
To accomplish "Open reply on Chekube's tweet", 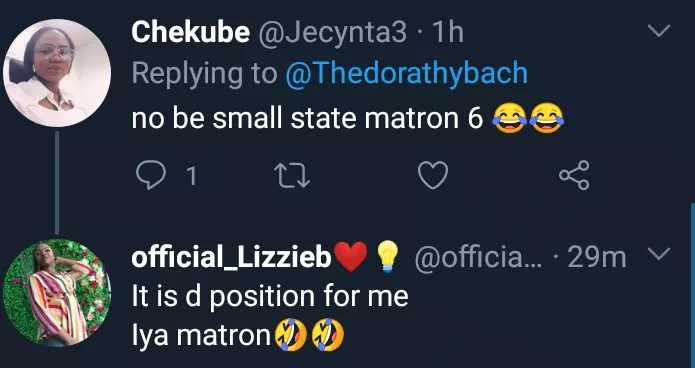I will pos(151,176).
